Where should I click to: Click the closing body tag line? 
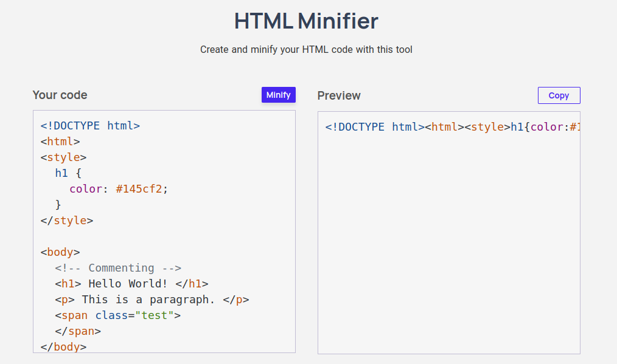(63, 347)
